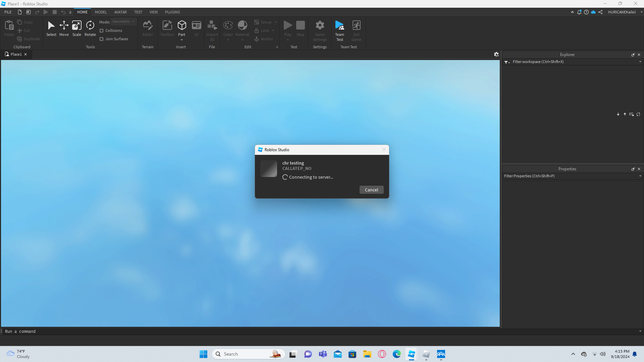Click the Explorer filter funnel icon
Screen dimensions: 644x362
point(506,62)
